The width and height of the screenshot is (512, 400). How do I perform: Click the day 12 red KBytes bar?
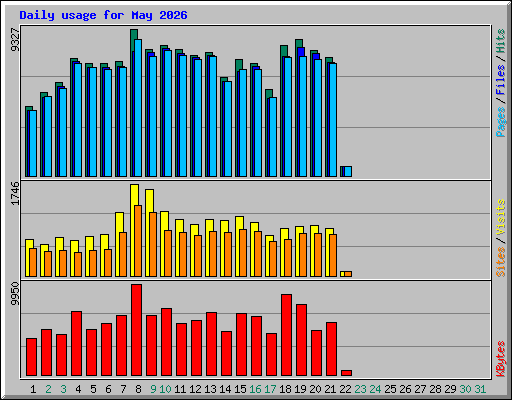[x=197, y=348]
